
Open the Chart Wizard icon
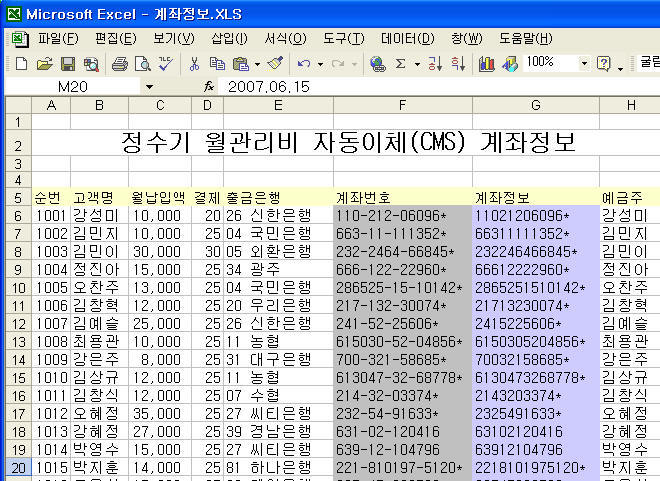click(487, 64)
